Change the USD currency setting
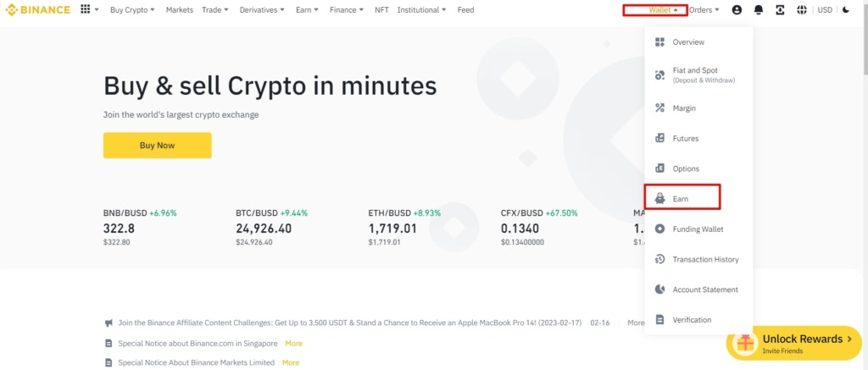The width and height of the screenshot is (868, 370). tap(825, 10)
